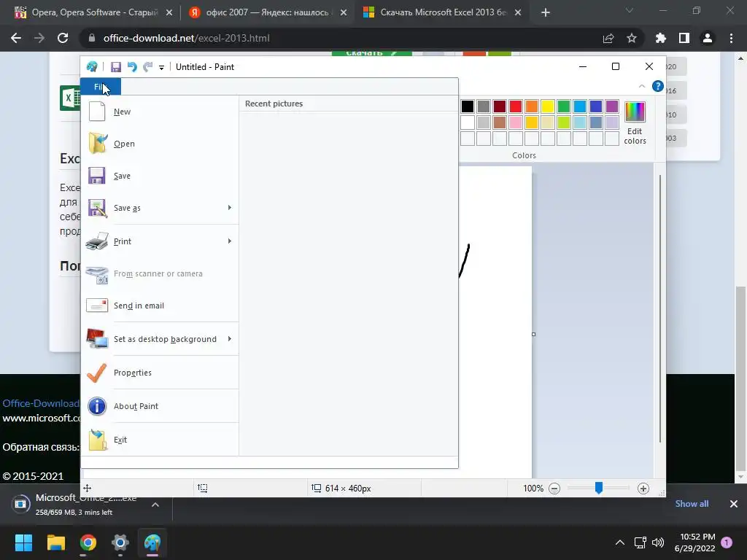This screenshot has height=560, width=747.
Task: Click the blue Paint Help question mark icon
Action: tap(657, 86)
